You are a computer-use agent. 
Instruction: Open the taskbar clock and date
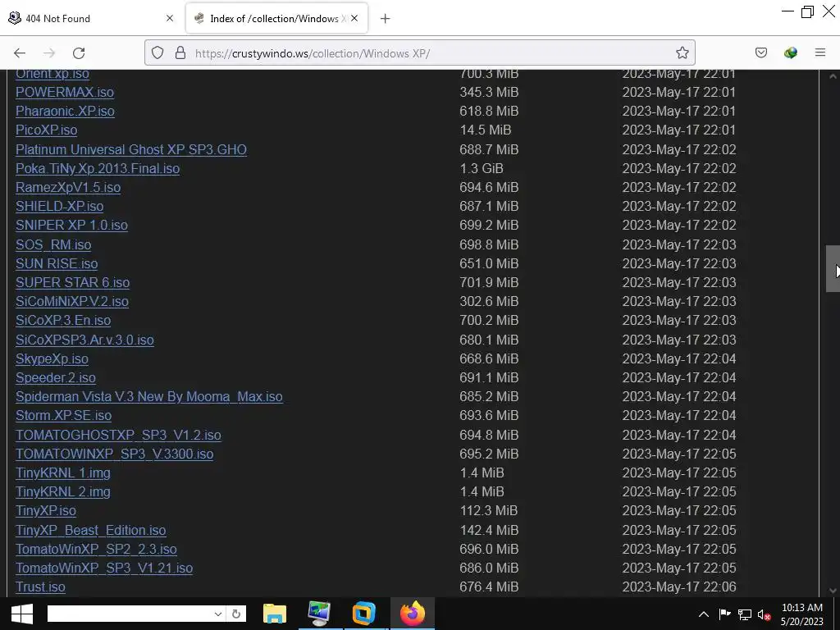(x=802, y=614)
